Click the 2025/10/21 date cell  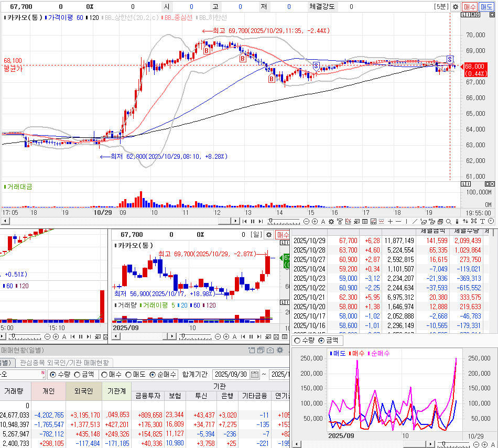(x=309, y=297)
